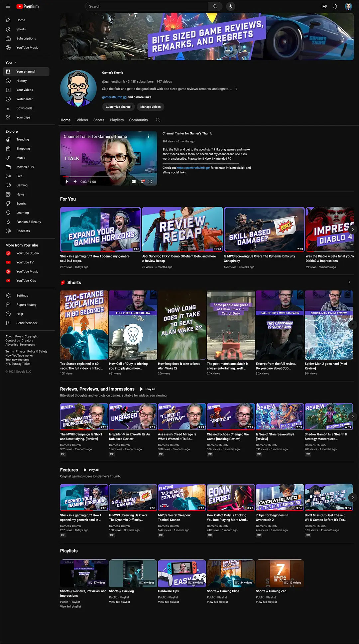Switch to the Community tab

tap(139, 120)
